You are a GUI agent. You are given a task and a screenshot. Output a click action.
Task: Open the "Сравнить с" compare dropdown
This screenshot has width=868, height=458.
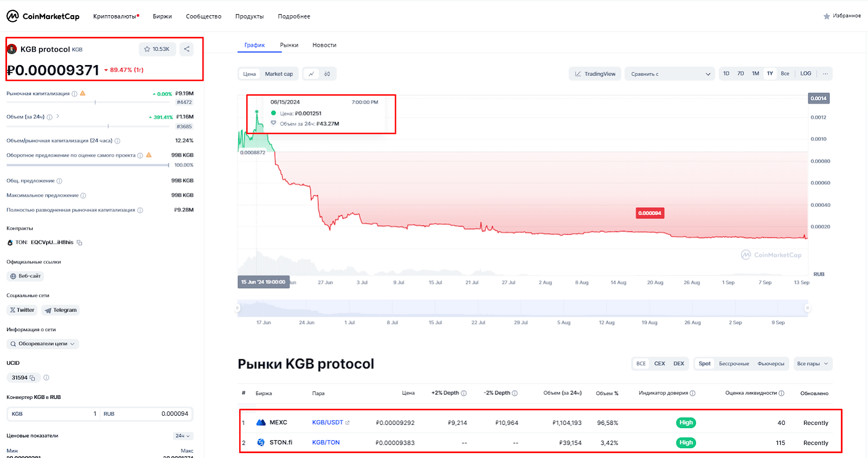tap(671, 74)
